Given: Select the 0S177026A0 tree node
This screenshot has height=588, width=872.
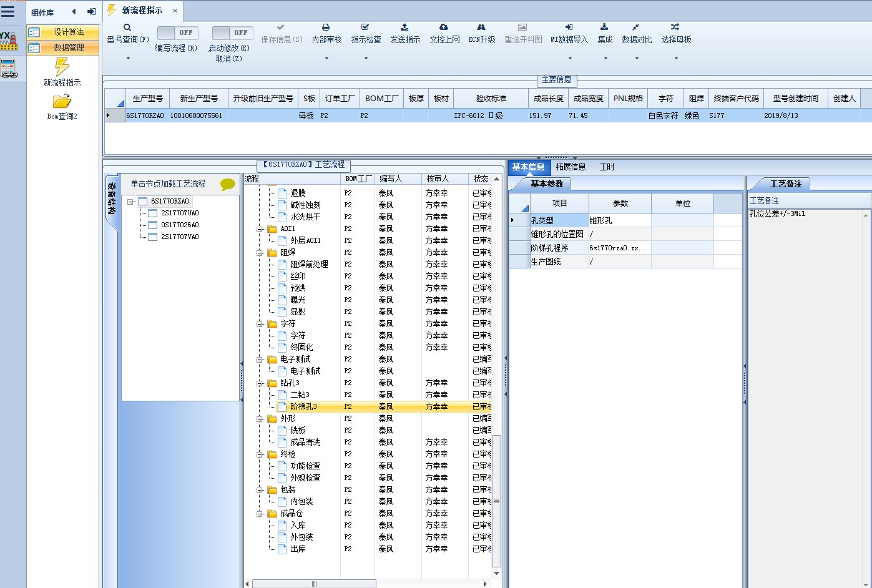Looking at the screenshot, I should [180, 225].
